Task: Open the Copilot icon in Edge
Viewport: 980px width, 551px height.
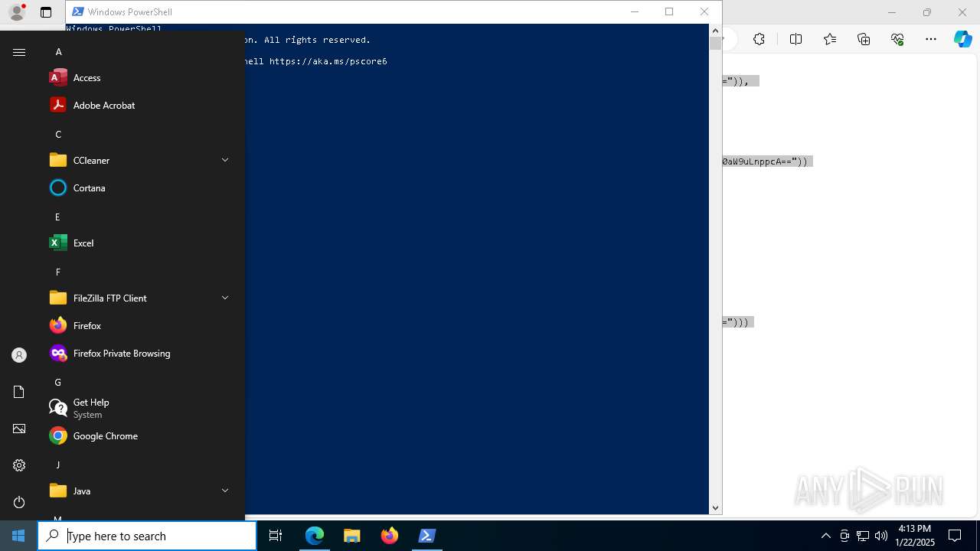Action: [962, 39]
